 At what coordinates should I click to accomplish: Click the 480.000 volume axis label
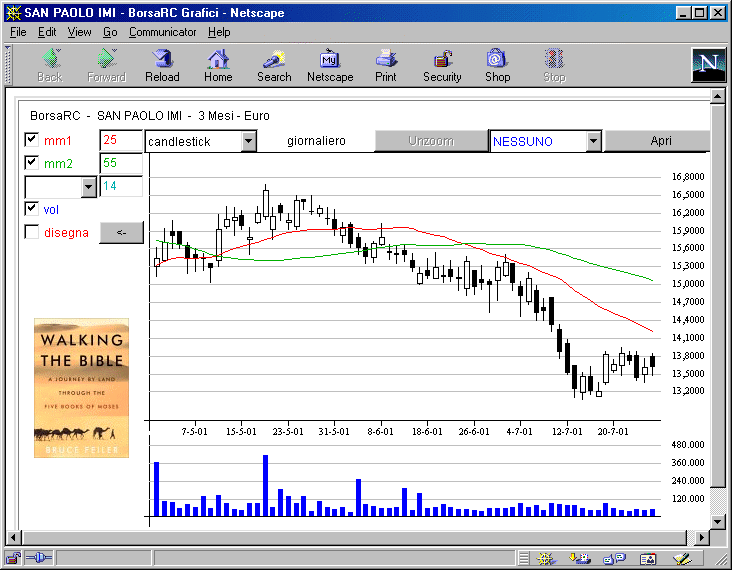(x=688, y=445)
